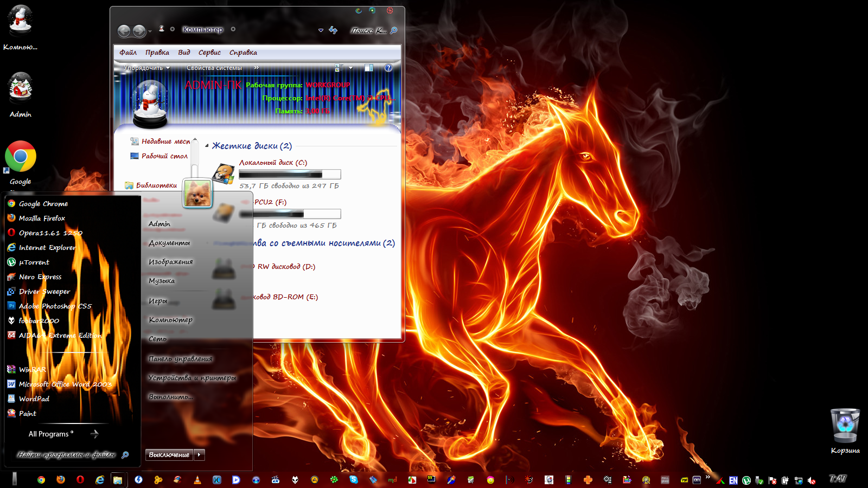
Task: Open Adobe Photoshop CS5 in Start menu
Action: click(x=55, y=306)
